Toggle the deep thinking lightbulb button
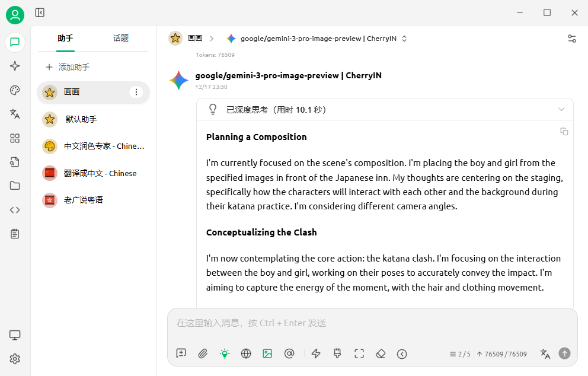Screen dimensions: 588x376 click(x=225, y=353)
